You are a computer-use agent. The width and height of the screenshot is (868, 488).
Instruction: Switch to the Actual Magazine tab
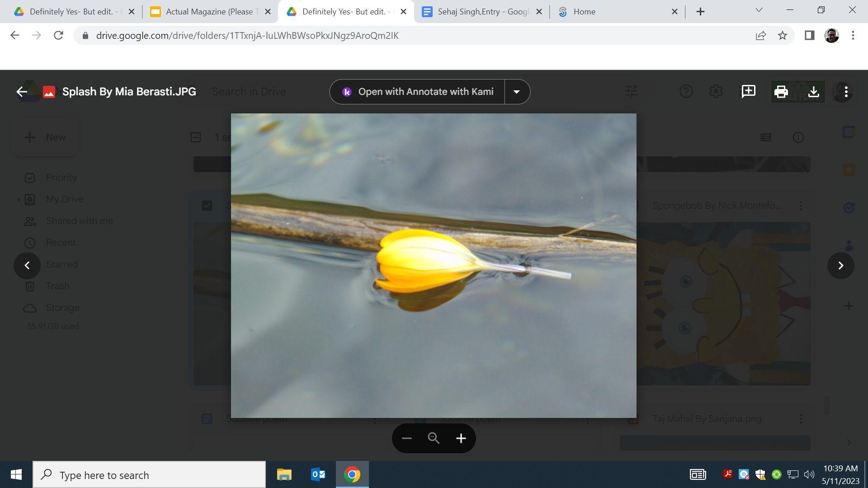209,12
